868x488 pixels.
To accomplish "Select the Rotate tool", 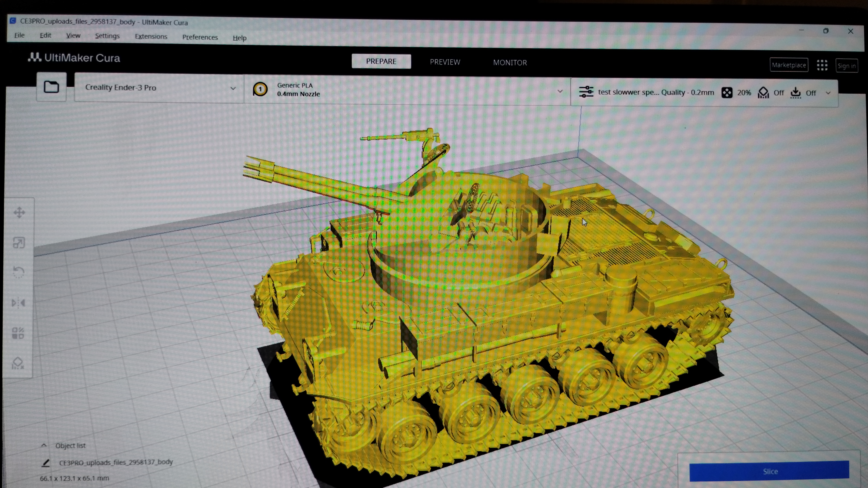I will [19, 272].
